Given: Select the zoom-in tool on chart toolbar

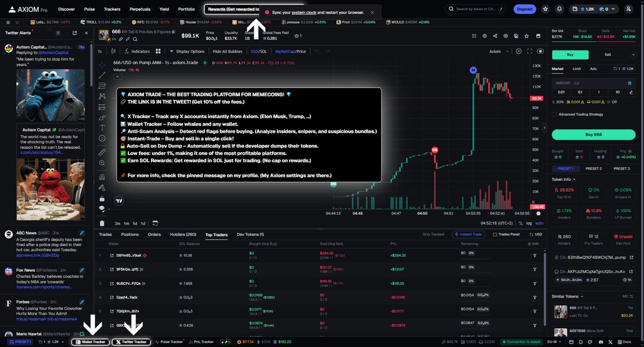Looking at the screenshot, I should [x=102, y=163].
